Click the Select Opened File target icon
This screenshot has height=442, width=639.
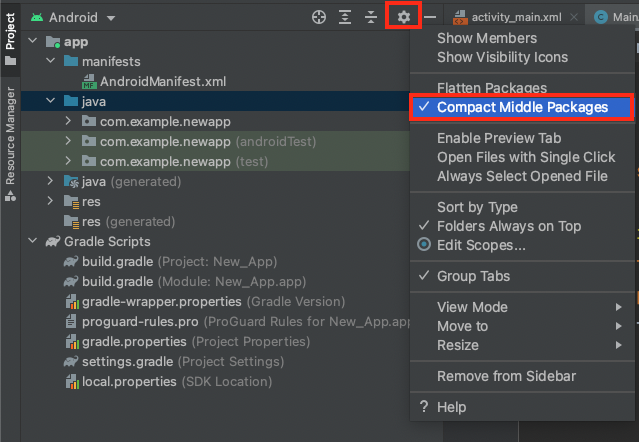(319, 17)
